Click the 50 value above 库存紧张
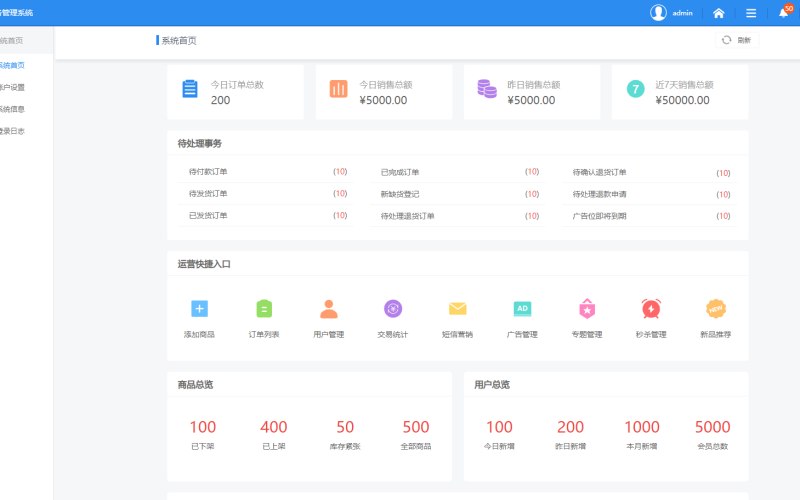Screen dimensions: 800x500 click(345, 427)
